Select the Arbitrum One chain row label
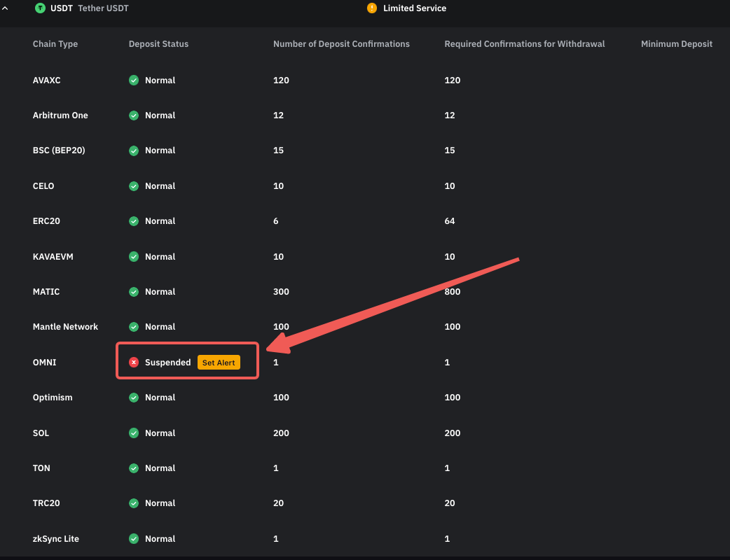The height and width of the screenshot is (560, 730). [x=60, y=115]
